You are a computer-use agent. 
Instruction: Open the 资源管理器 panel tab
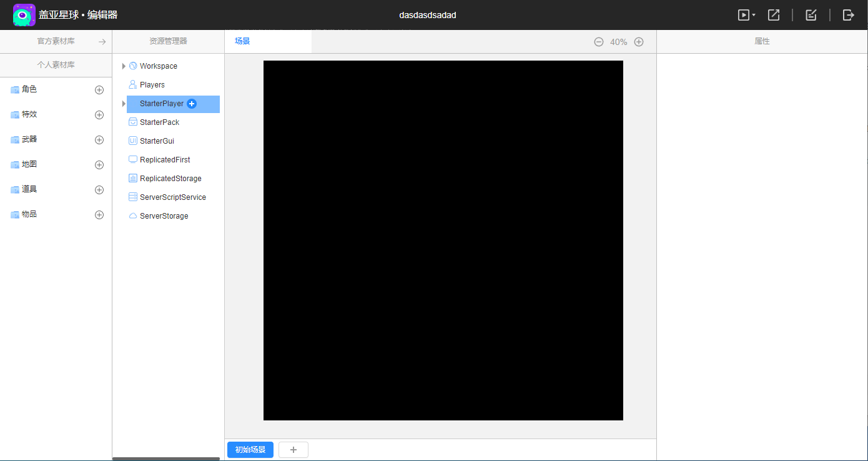click(168, 41)
